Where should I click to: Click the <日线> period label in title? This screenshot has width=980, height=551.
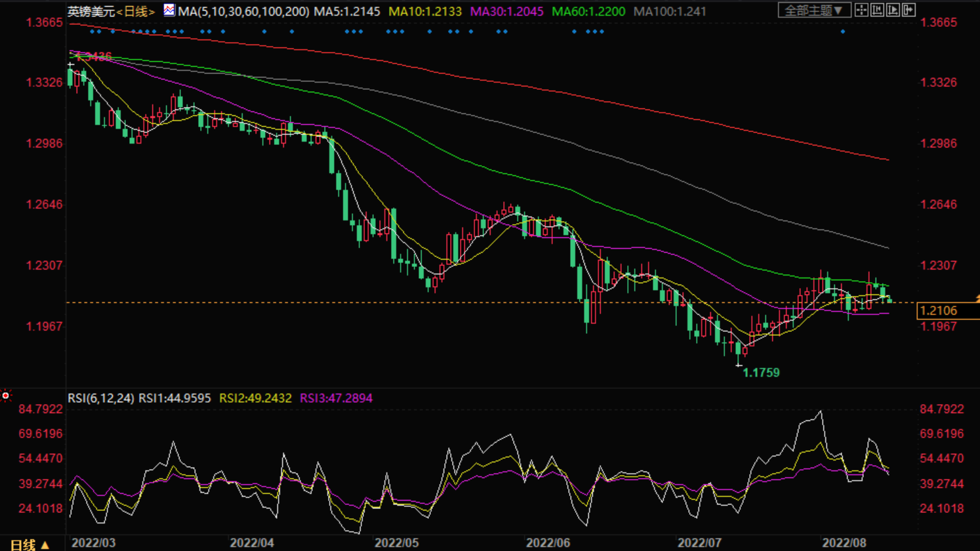point(136,12)
